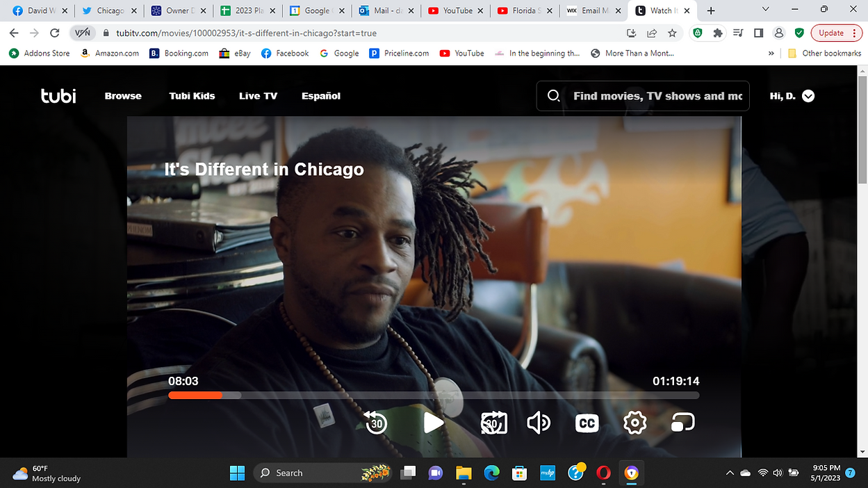
Task: Click the install app icon in address bar
Action: [632, 33]
